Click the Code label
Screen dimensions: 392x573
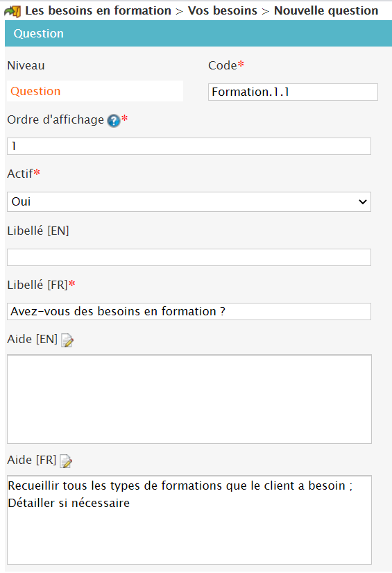click(223, 65)
